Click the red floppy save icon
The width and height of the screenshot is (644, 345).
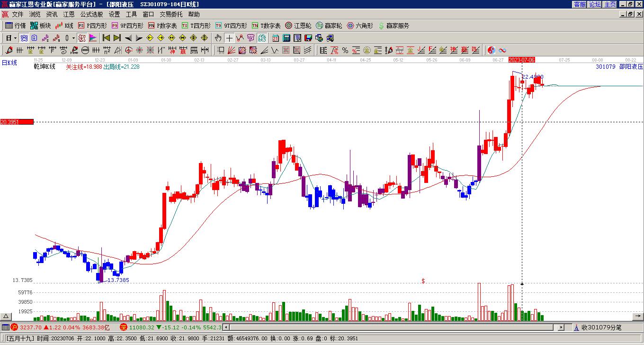[308, 38]
